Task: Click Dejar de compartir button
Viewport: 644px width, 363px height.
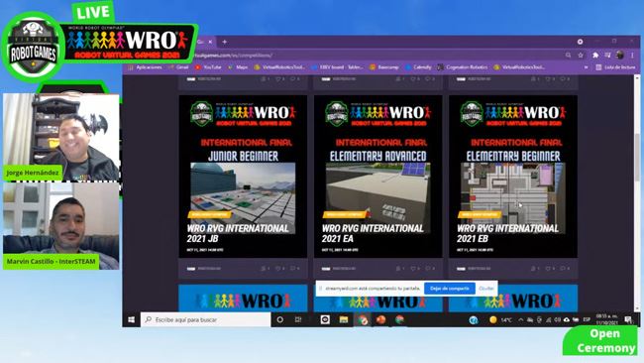Action: [450, 289]
